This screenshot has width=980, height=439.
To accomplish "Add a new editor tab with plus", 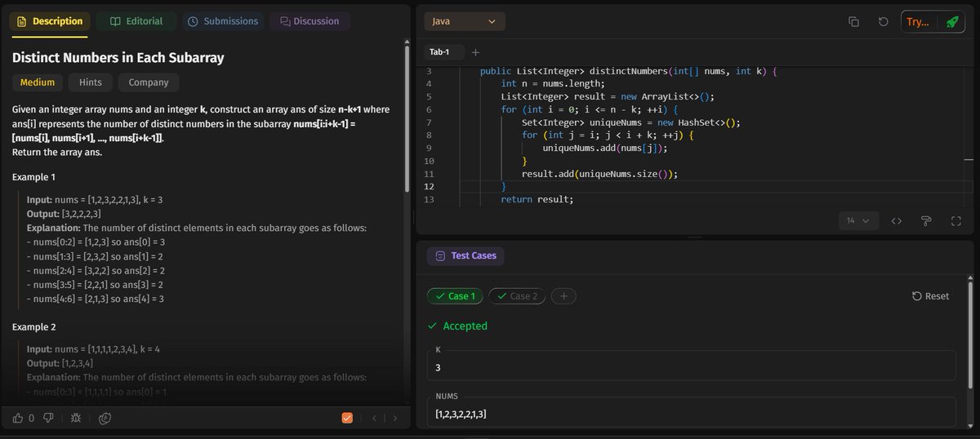I will point(475,52).
